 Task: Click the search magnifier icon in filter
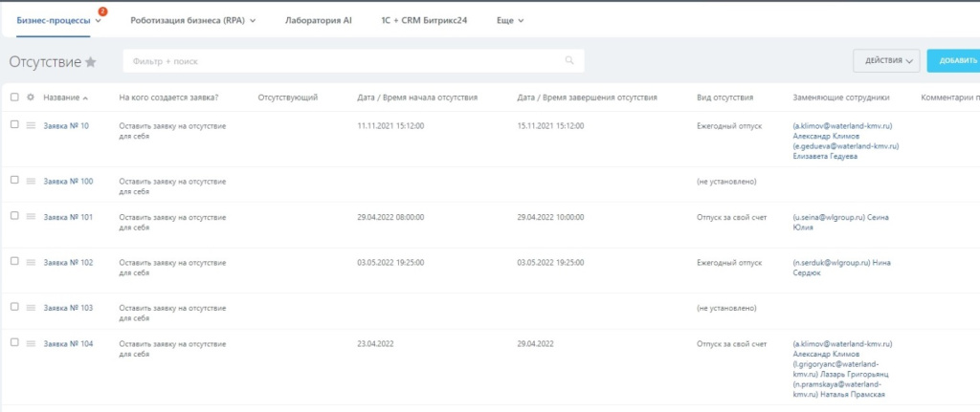(569, 61)
